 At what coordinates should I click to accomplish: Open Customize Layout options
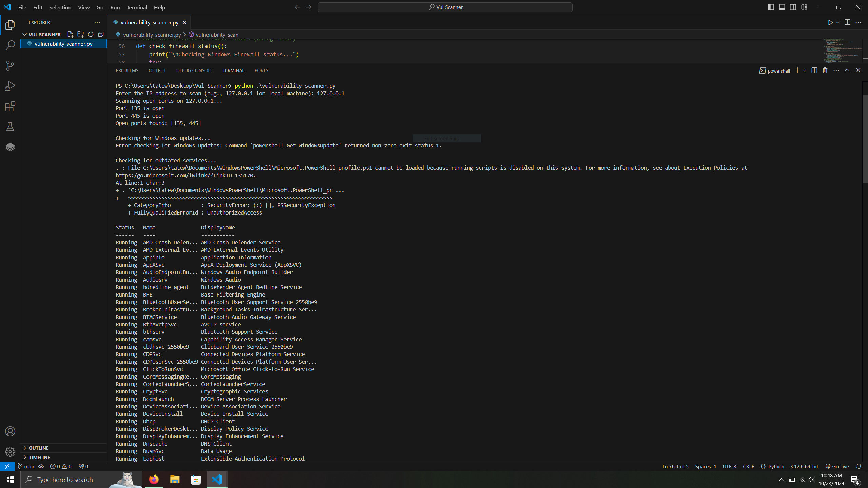pyautogui.click(x=804, y=7)
